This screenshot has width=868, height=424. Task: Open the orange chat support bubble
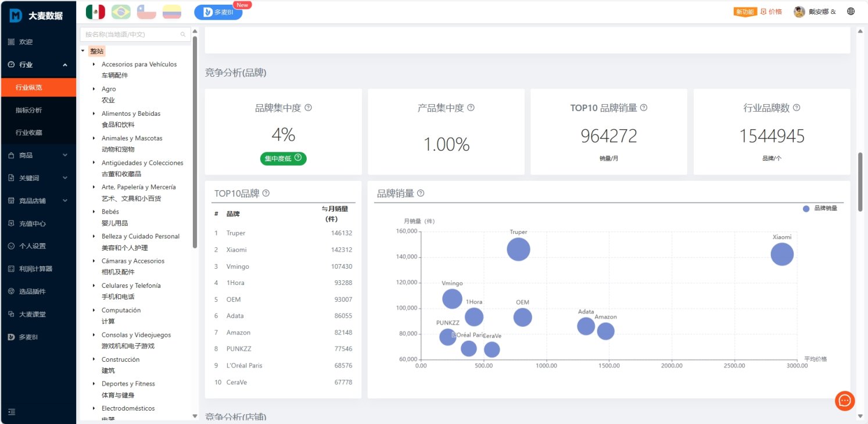pos(845,401)
